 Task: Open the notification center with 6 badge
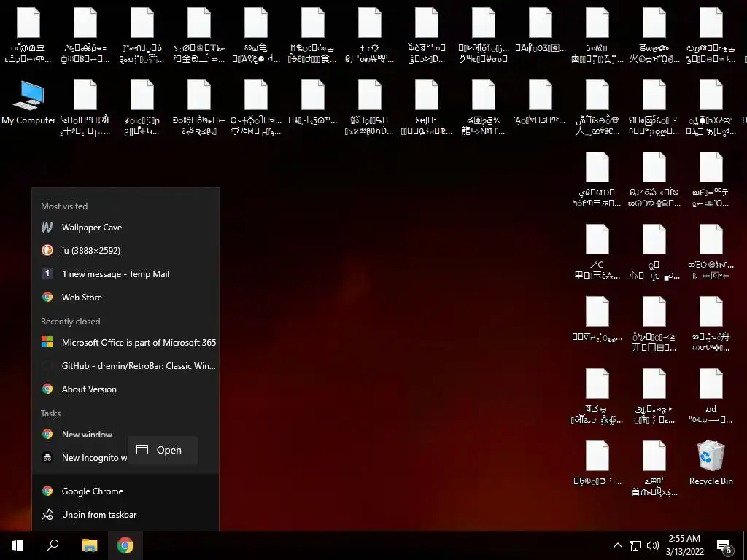(724, 545)
